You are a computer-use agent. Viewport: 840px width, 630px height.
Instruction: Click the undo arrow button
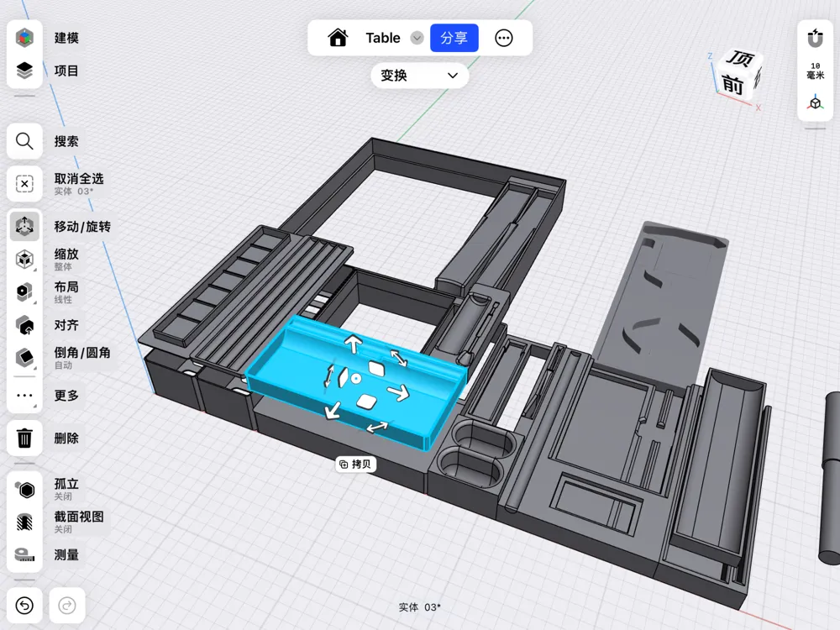(x=24, y=606)
